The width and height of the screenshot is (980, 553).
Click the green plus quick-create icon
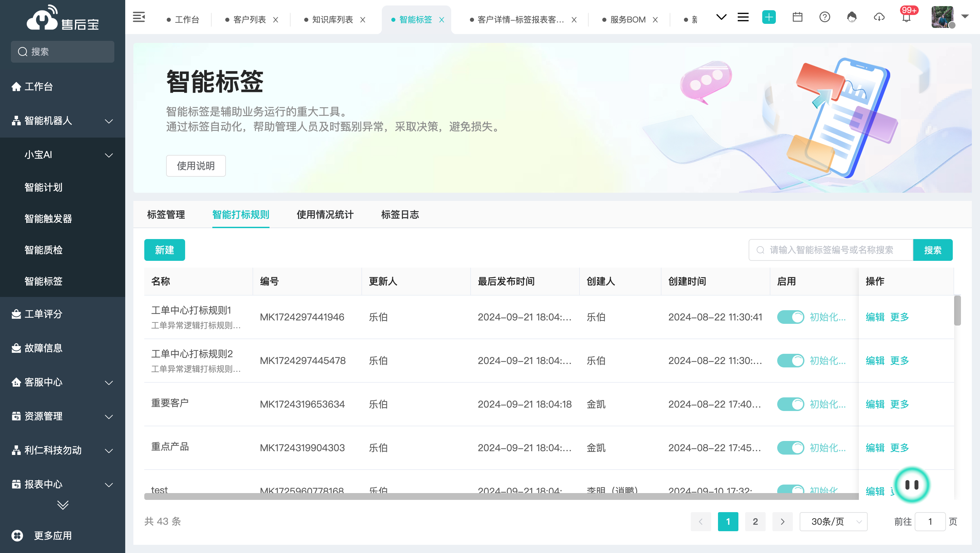pos(769,17)
